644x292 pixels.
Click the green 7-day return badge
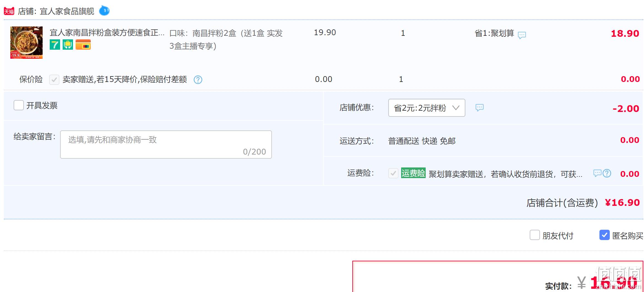click(x=55, y=45)
